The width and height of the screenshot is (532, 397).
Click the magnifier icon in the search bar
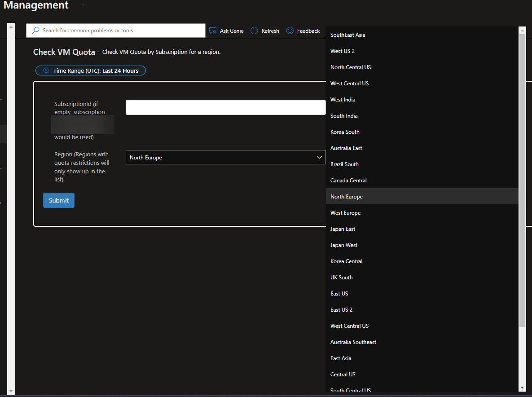point(35,30)
